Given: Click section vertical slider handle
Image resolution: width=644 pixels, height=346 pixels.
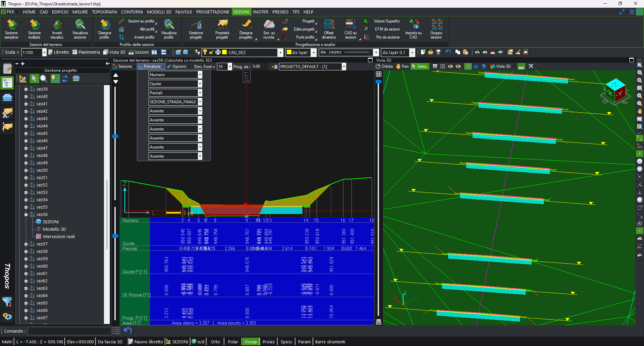Looking at the screenshot, I should pyautogui.click(x=115, y=136).
